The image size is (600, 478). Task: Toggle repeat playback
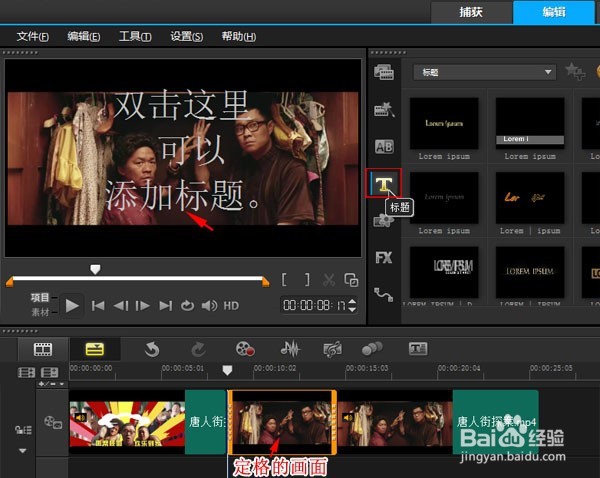188,306
